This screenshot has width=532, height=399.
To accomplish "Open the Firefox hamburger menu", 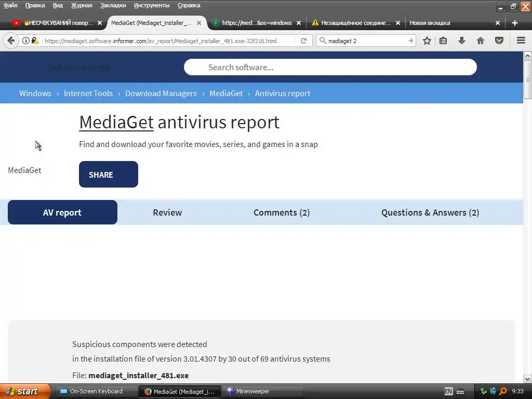I will pos(521,41).
